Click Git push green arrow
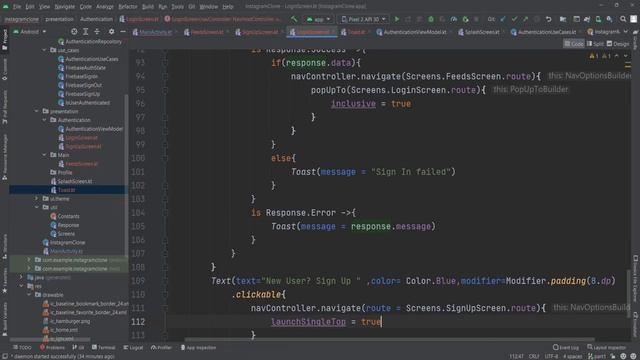The width and height of the screenshot is (640, 360). (526, 19)
